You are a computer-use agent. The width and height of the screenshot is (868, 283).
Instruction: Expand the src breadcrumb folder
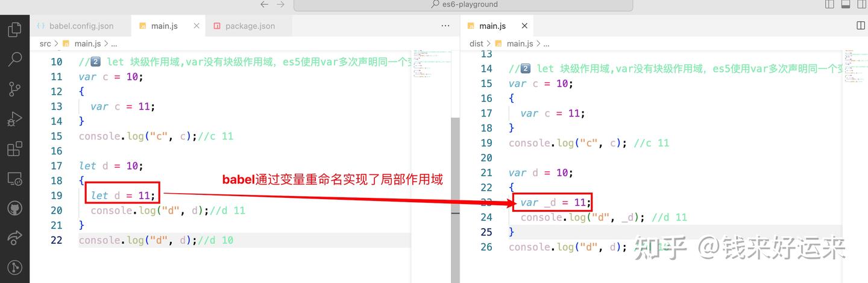click(45, 43)
